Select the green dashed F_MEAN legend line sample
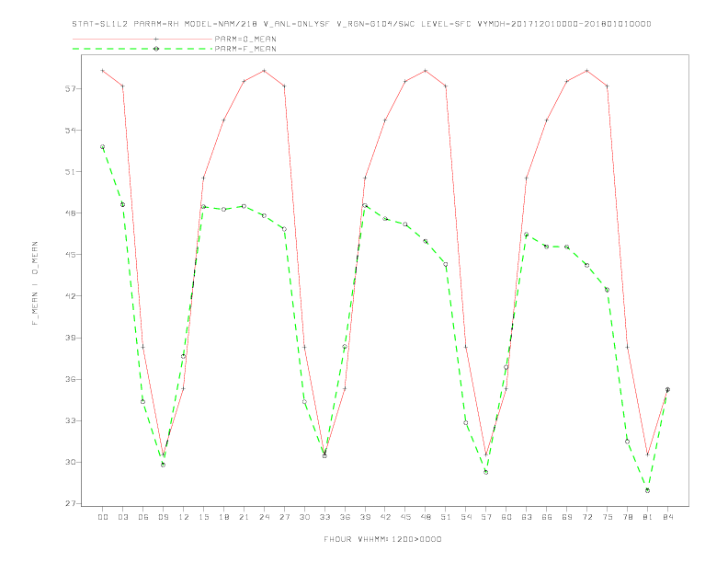 (x=142, y=49)
